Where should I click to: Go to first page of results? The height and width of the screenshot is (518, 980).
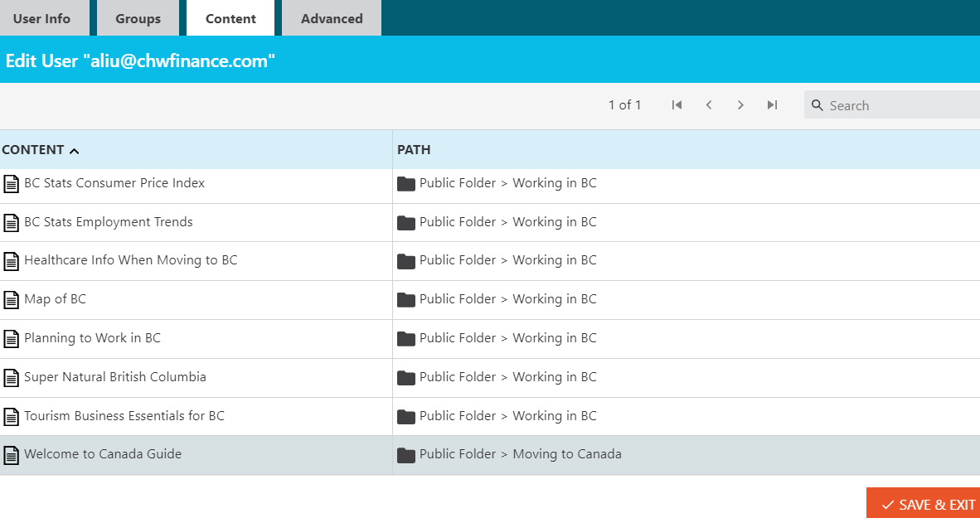677,105
